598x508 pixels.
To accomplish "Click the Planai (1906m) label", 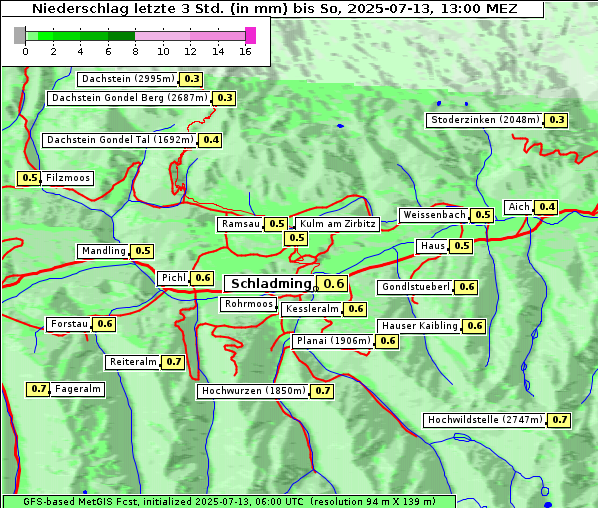I will click(x=334, y=341).
